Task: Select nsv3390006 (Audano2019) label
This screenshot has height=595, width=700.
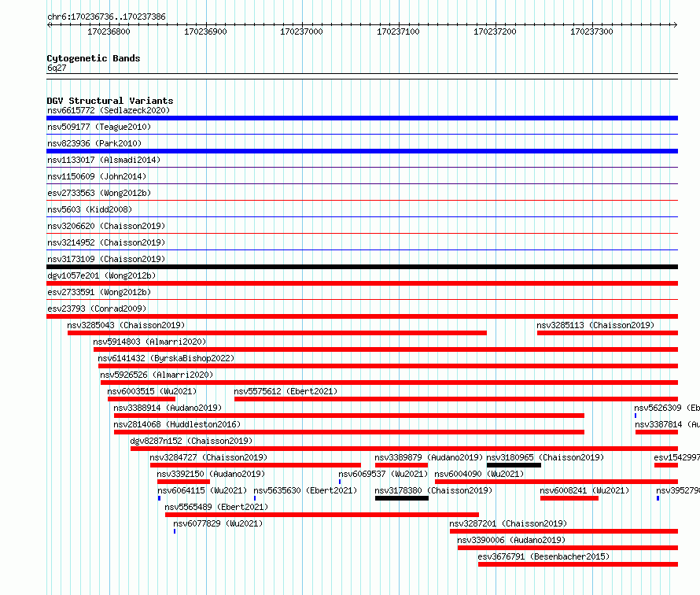Action: pos(511,540)
